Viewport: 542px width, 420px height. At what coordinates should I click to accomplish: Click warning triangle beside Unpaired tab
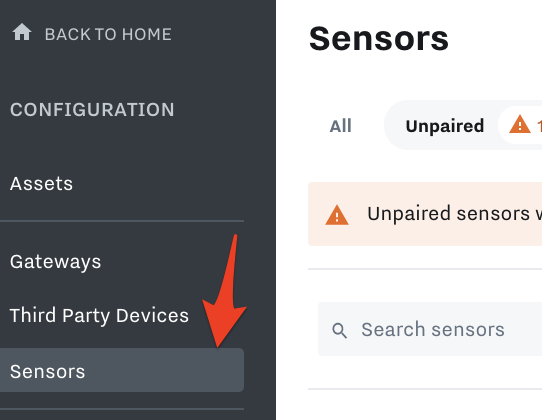pos(520,124)
